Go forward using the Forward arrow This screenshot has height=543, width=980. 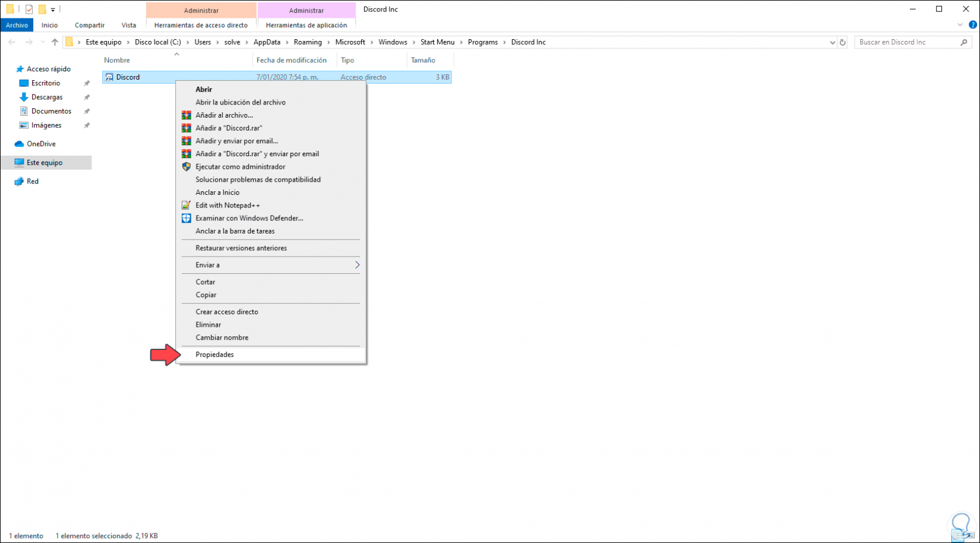(29, 42)
